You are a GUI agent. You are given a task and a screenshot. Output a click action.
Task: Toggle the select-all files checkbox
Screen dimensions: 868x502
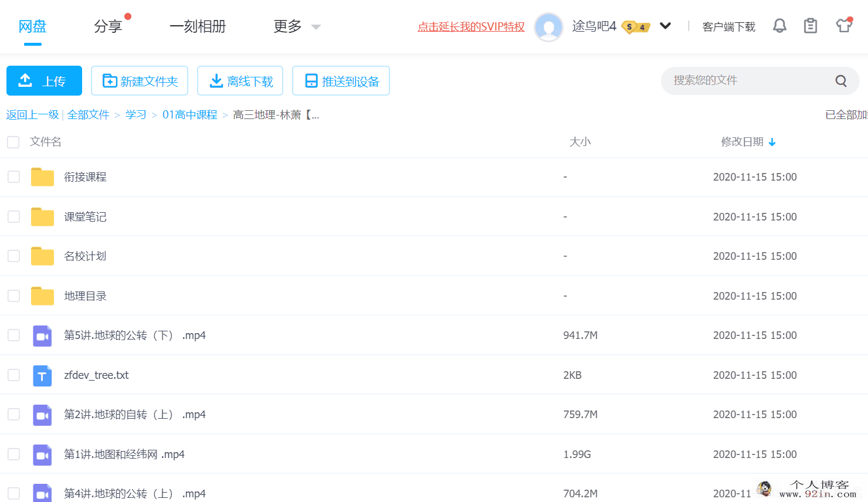[13, 142]
